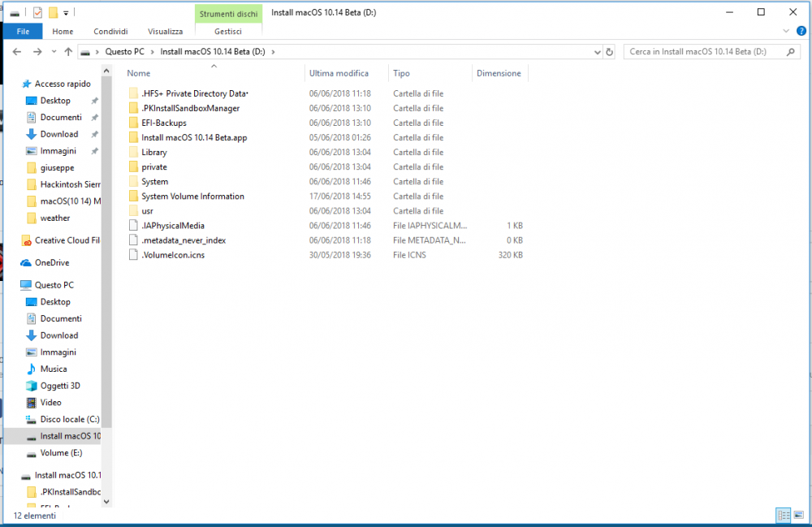Click the OneDrive cloud icon
The height and width of the screenshot is (527, 812).
point(26,263)
